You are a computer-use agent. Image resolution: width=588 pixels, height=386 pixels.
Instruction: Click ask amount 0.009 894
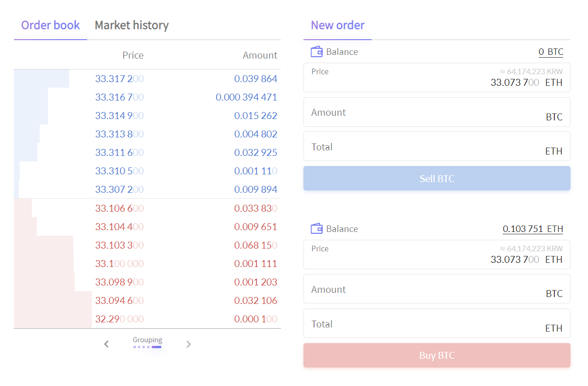(256, 190)
